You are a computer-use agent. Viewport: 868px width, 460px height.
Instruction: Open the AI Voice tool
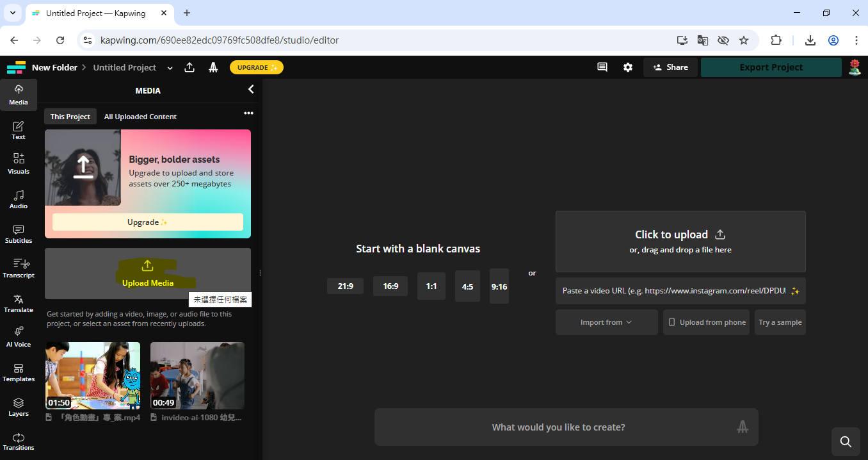(19, 337)
